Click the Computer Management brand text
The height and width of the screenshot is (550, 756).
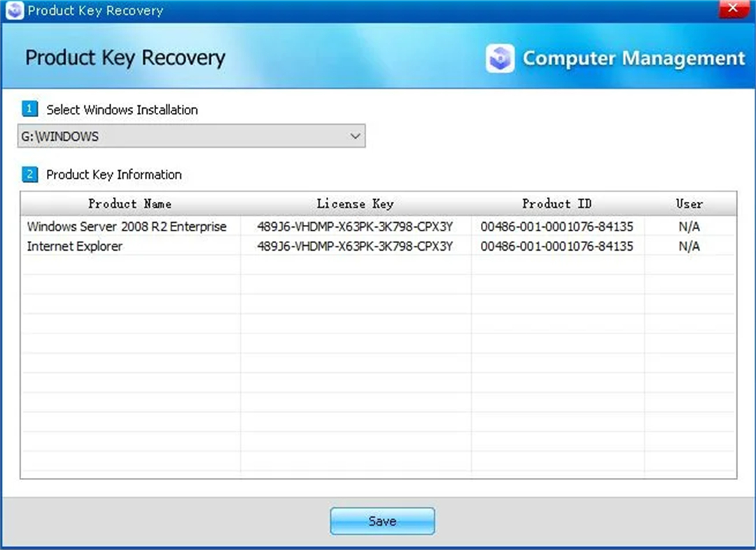(633, 59)
